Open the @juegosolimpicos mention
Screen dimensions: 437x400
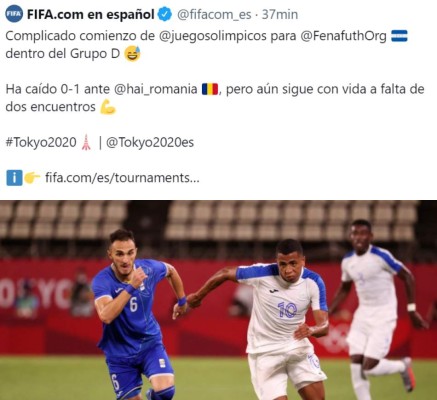tap(213, 36)
